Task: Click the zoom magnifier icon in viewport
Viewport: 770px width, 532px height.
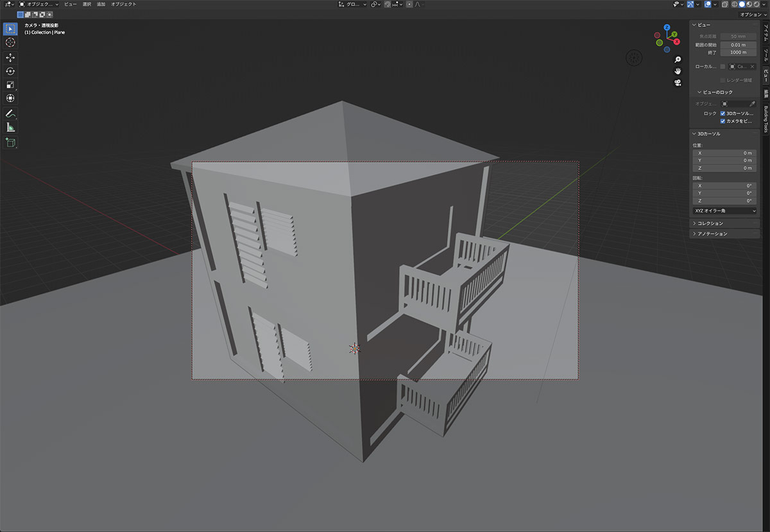Action: pyautogui.click(x=678, y=60)
